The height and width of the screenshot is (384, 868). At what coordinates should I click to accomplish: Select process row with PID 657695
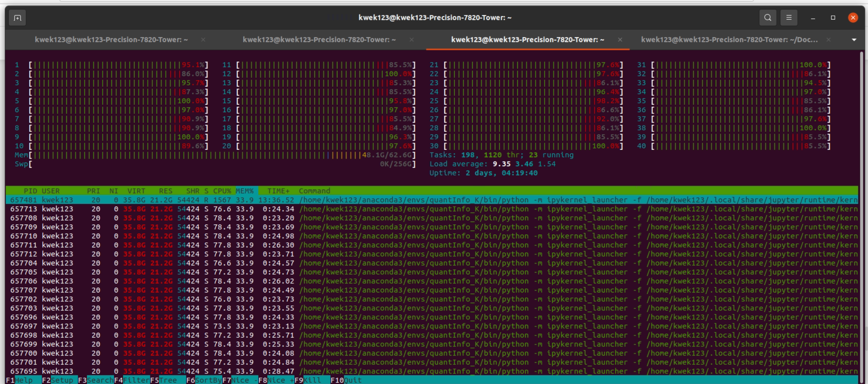[432, 371]
